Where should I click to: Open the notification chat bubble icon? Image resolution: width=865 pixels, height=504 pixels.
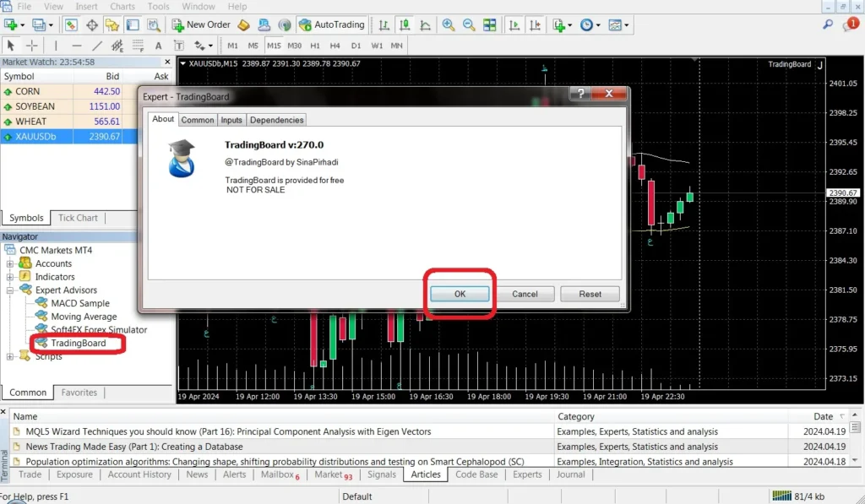pos(850,24)
